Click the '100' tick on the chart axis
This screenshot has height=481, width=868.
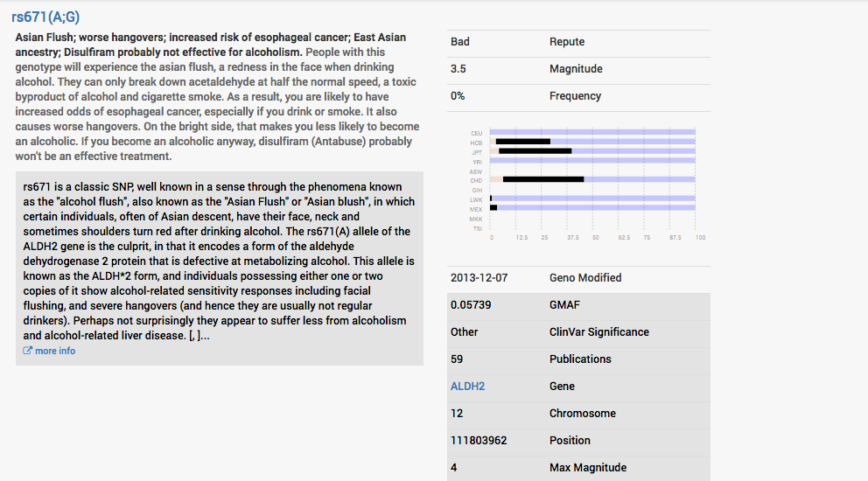pos(700,238)
